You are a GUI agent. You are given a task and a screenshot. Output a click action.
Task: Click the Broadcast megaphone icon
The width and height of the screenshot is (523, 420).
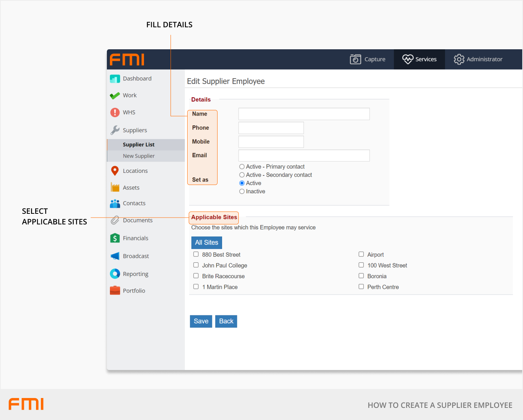[x=115, y=256]
